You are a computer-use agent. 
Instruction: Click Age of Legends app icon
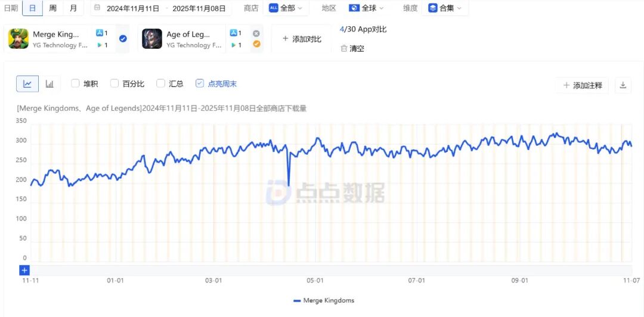[x=152, y=39]
